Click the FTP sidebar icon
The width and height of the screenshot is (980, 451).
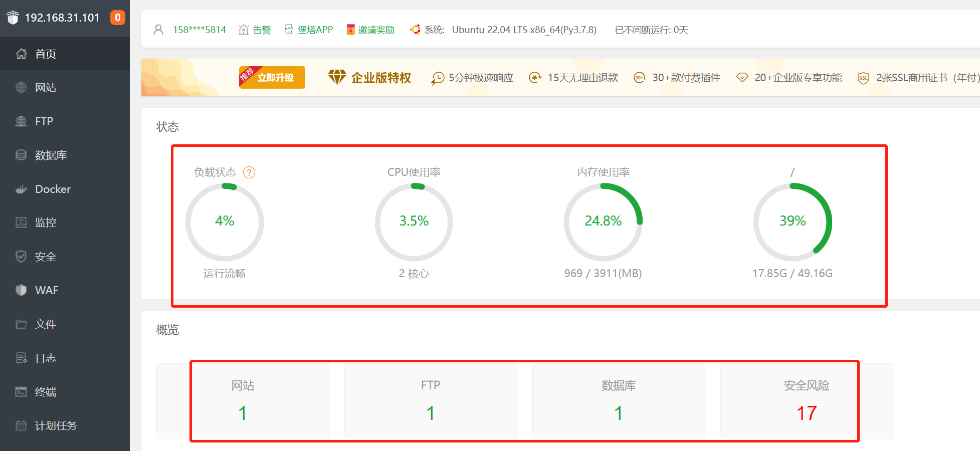tap(21, 121)
